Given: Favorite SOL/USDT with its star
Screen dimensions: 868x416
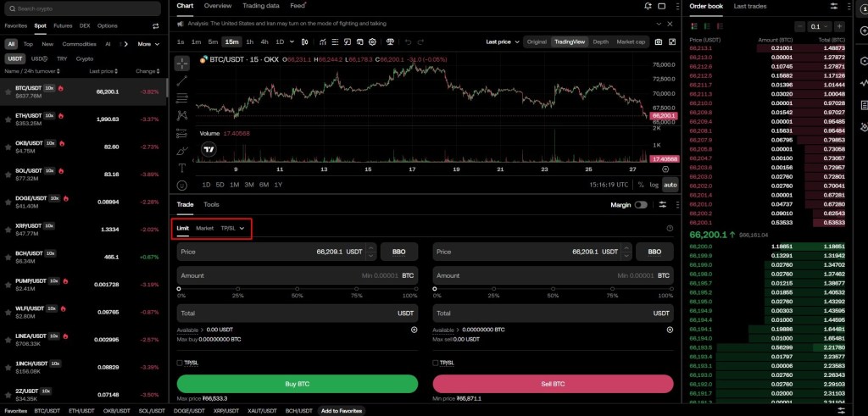Looking at the screenshot, I should click(x=8, y=175).
